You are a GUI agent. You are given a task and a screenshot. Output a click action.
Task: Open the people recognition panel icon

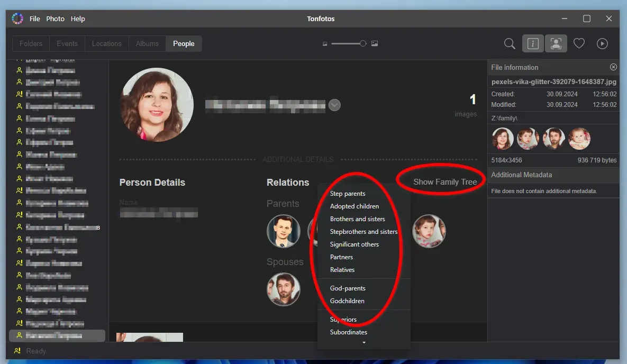point(556,43)
